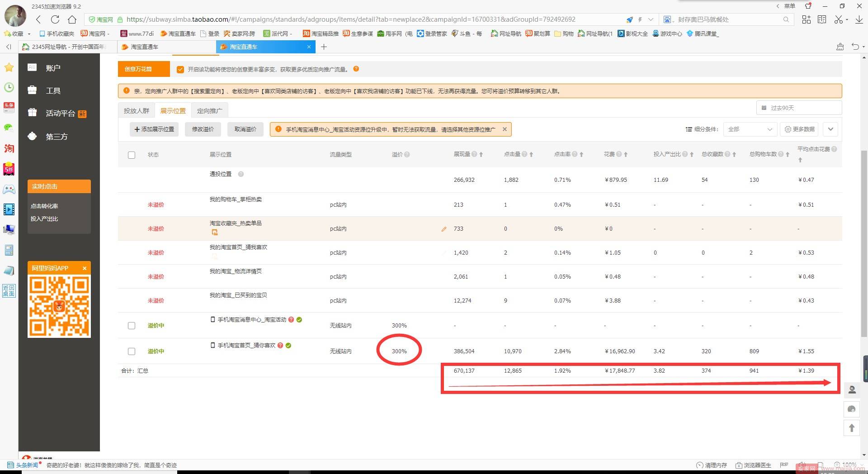
Task: Open the clock history icon in left sidebar
Action: tap(9, 88)
